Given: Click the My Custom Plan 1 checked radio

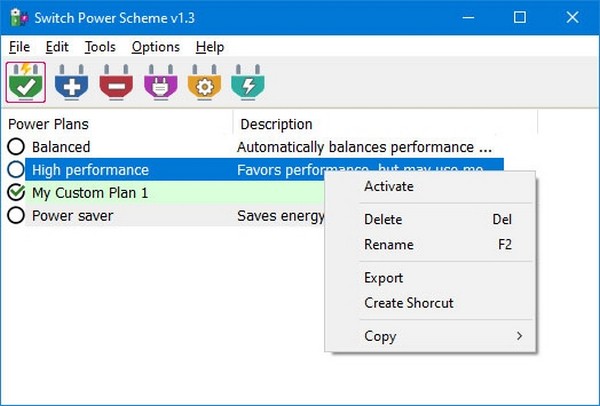Looking at the screenshot, I should [x=16, y=192].
